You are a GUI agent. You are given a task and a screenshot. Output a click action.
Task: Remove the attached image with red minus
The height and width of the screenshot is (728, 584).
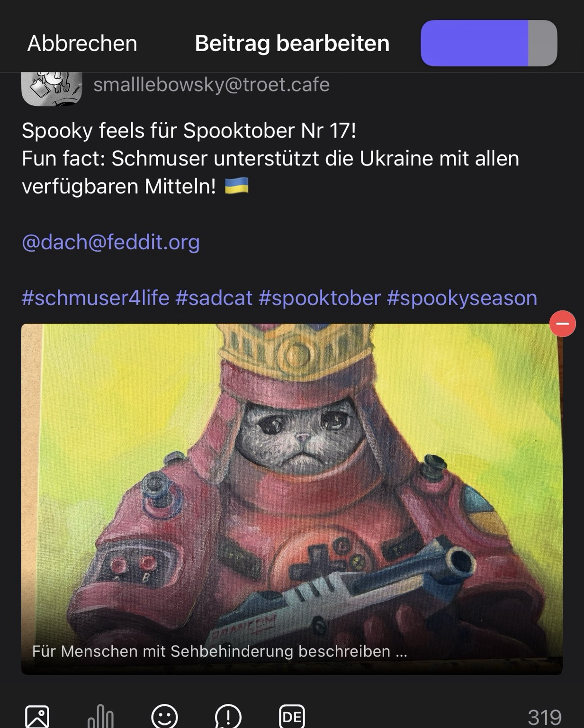coord(563,324)
